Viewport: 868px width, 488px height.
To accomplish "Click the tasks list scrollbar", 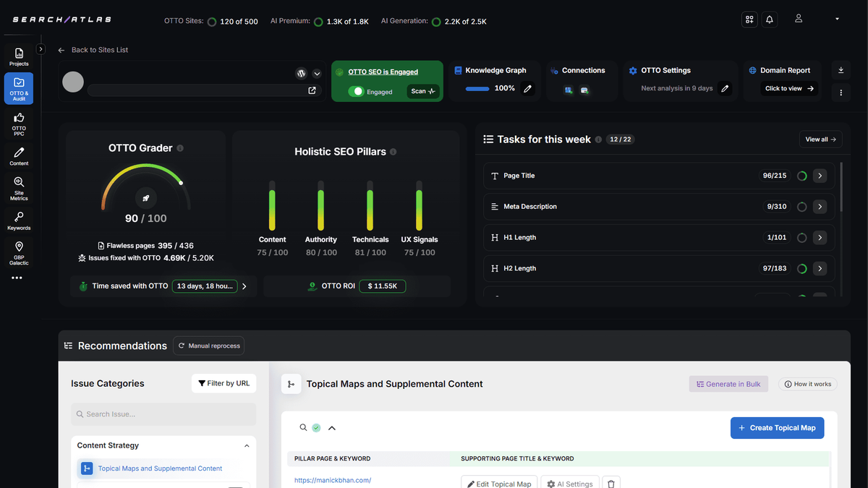I will [x=841, y=188].
